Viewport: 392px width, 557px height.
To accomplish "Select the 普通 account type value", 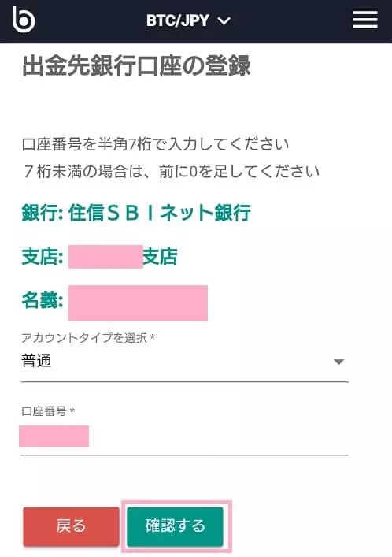I will (36, 362).
